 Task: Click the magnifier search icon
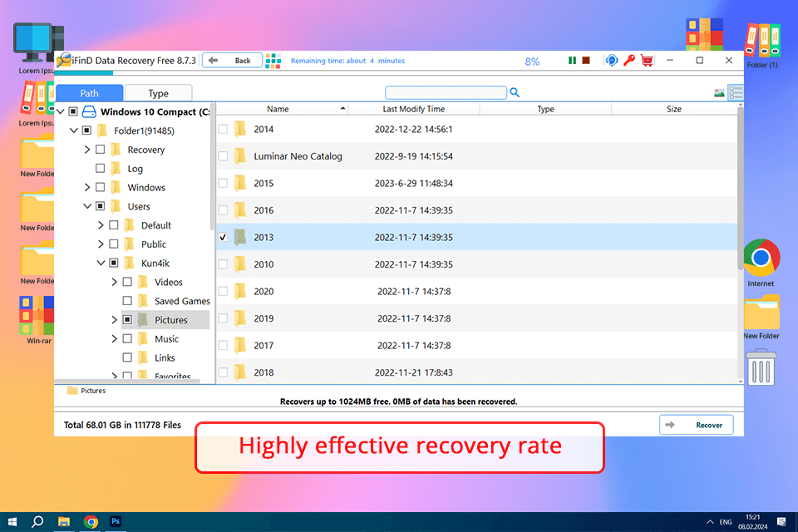(x=515, y=92)
